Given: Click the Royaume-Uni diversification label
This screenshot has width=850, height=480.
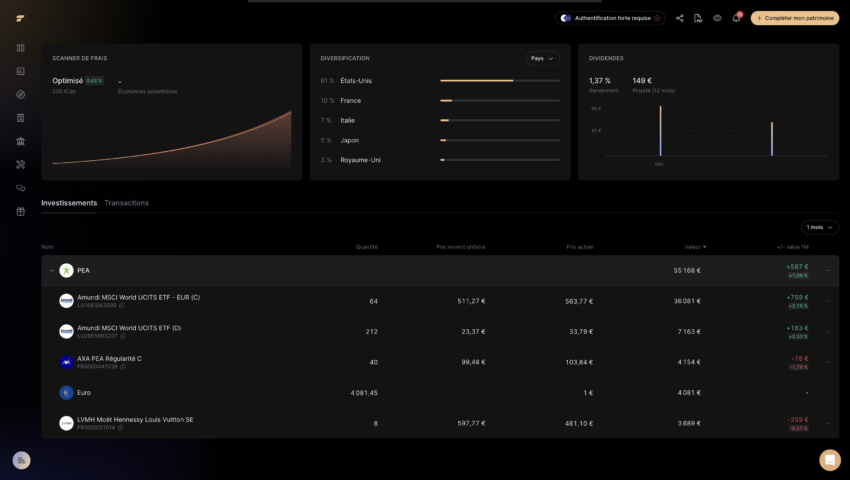Looking at the screenshot, I should click(x=360, y=160).
